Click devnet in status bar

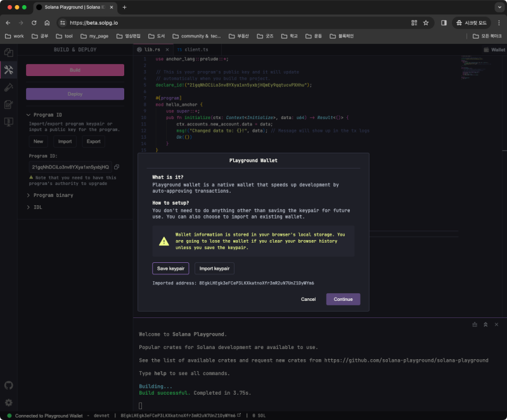click(101, 416)
